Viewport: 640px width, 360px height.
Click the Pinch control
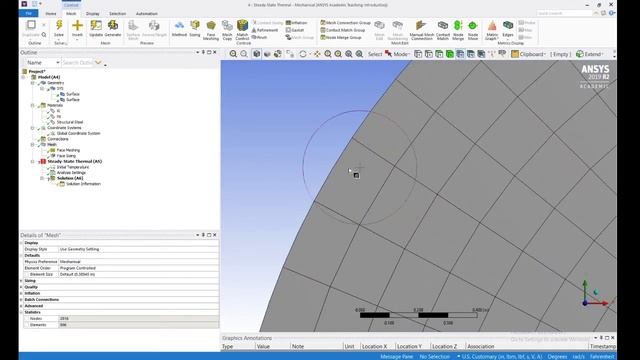pos(260,38)
